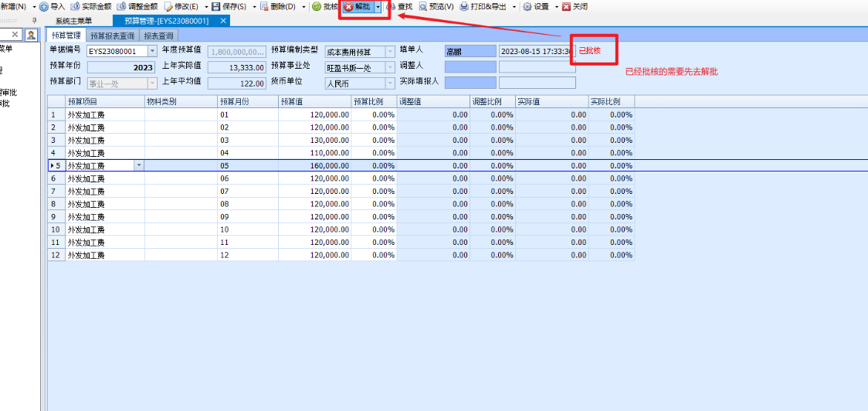Open the 外发加工费 dropdown in row 5
This screenshot has width=868, height=411.
coord(139,165)
